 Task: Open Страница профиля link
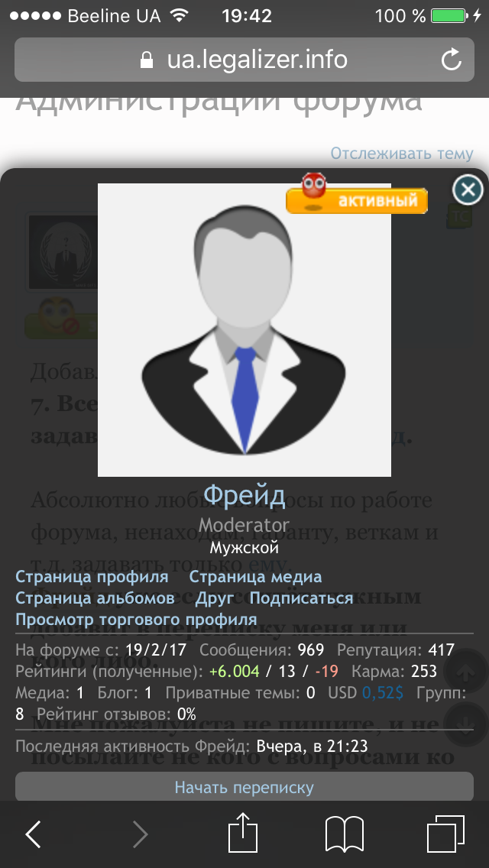(x=92, y=577)
